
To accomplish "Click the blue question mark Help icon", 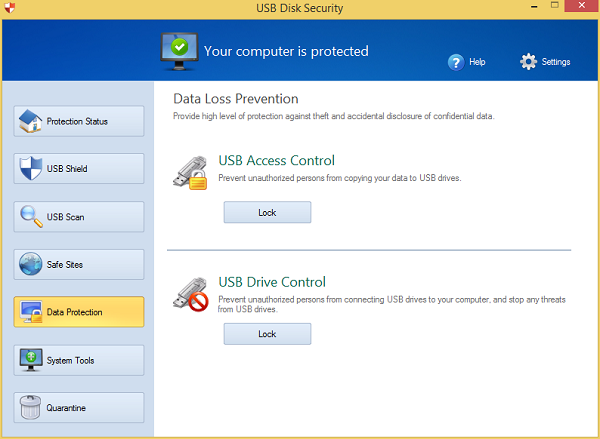I will click(x=456, y=62).
